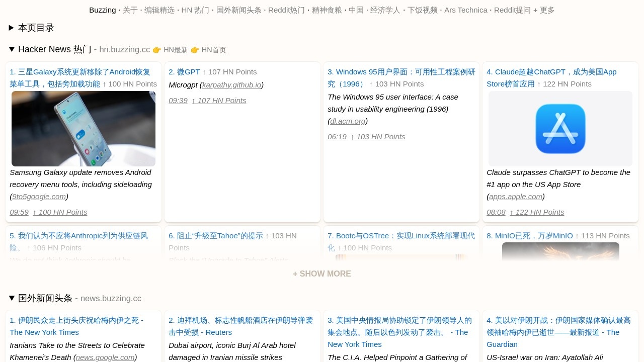
Task: Go to Reddit热门 in top navigation
Action: point(286,10)
